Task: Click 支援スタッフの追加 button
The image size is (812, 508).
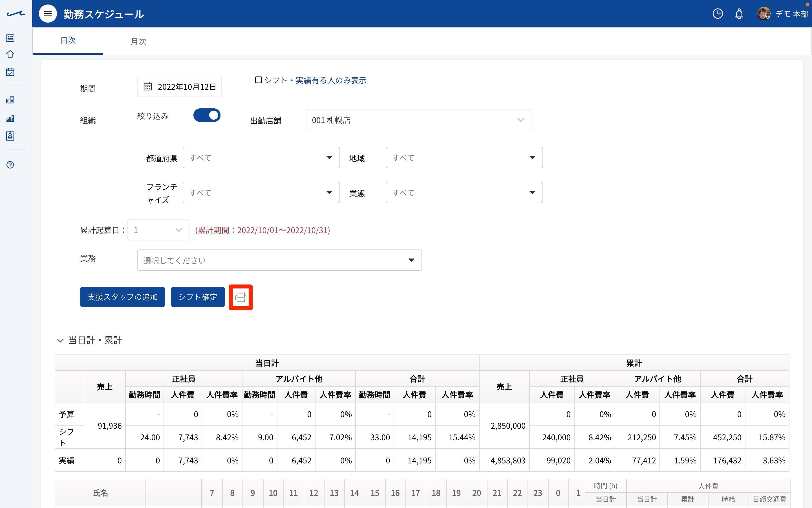Action: coord(122,297)
